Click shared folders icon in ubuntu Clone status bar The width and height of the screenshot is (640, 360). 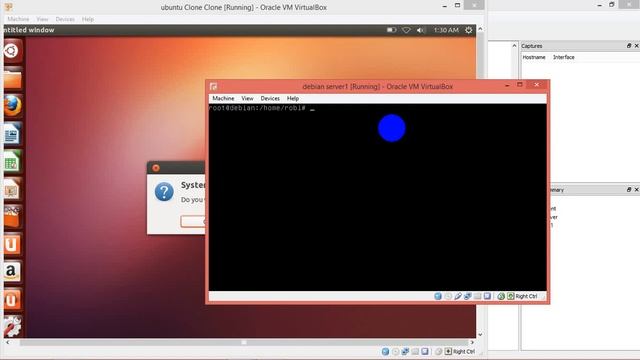coord(415,351)
